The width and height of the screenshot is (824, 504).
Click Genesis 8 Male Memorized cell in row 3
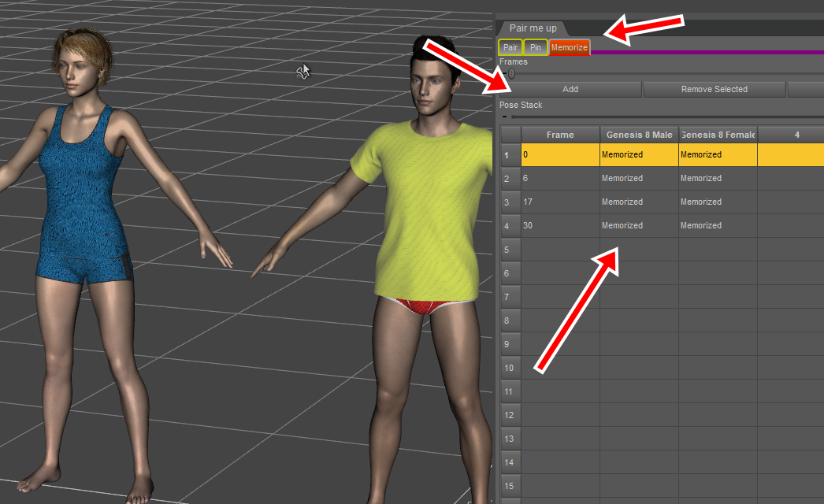tap(639, 202)
